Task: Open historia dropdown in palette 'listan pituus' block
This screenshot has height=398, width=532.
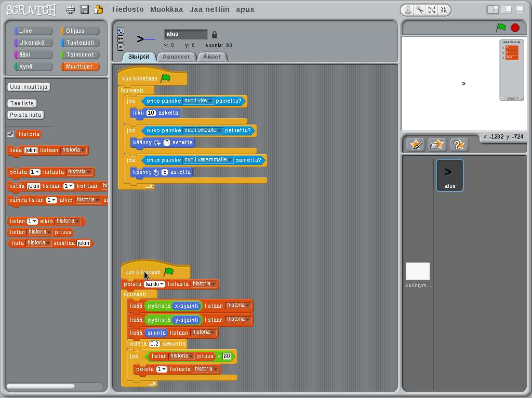Action: tap(39, 232)
